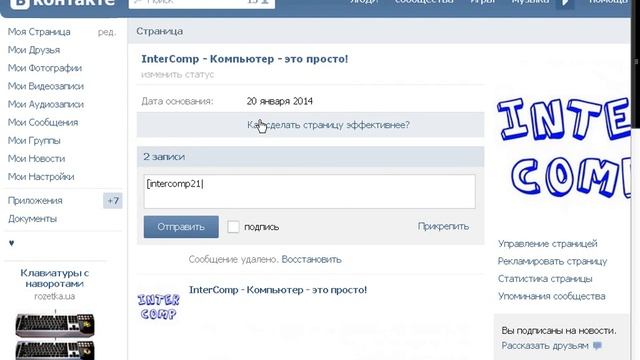The image size is (640, 360).
Task: Click the heart item in sidebar
Action: (11, 243)
